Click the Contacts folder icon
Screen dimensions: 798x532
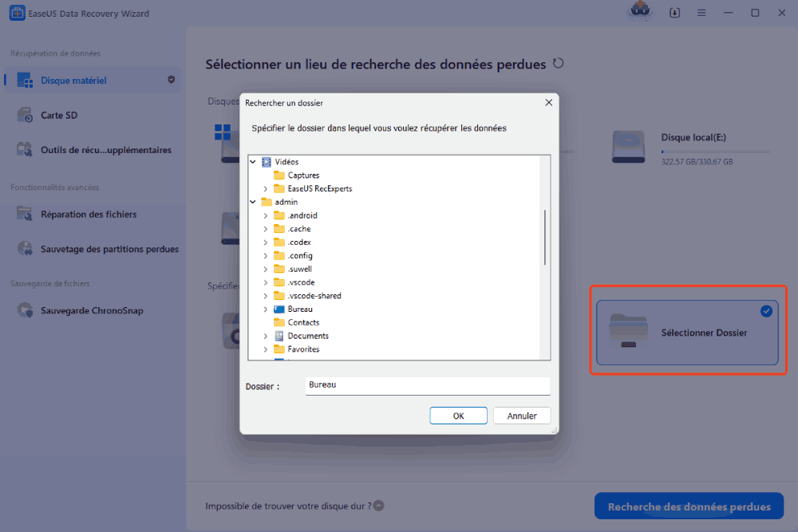click(279, 322)
